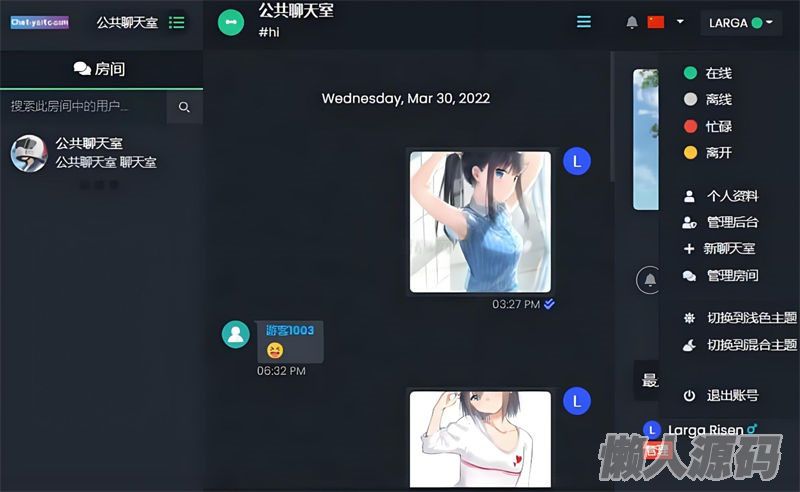Click the 06:32 PM timestamp
Viewport: 800px width, 492px height.
281,371
